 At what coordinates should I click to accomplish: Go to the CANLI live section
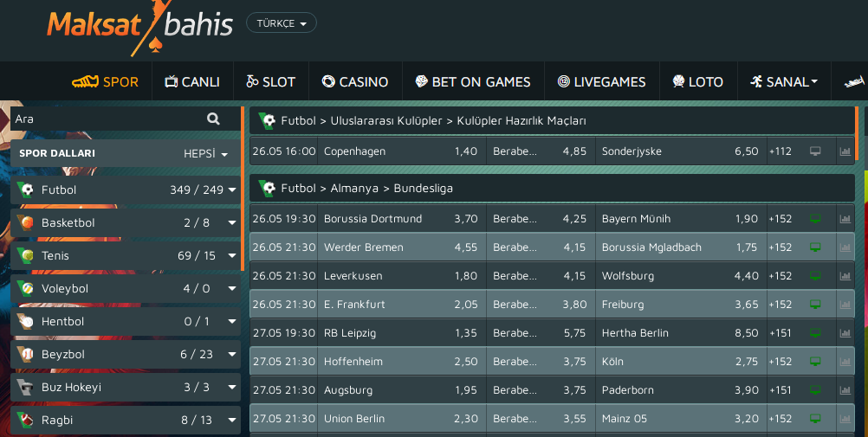[x=192, y=82]
